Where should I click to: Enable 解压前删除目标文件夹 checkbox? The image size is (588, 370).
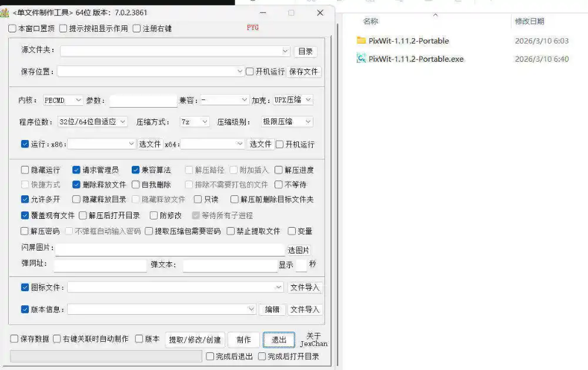pyautogui.click(x=235, y=199)
